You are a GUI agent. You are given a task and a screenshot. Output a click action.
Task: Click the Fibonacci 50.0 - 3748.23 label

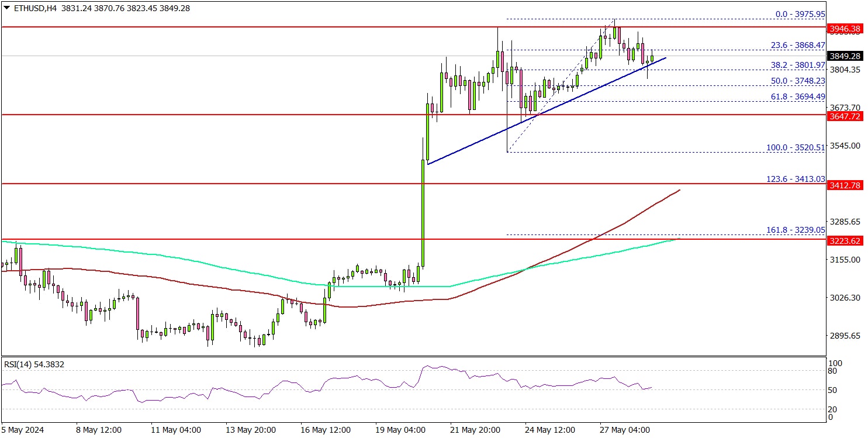[796, 81]
